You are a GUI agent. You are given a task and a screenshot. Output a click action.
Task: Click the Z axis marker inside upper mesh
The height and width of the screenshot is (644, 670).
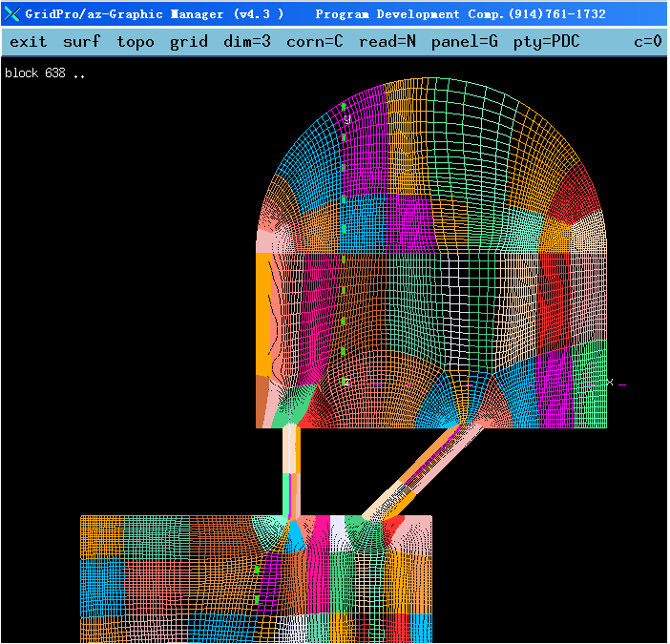click(x=345, y=381)
